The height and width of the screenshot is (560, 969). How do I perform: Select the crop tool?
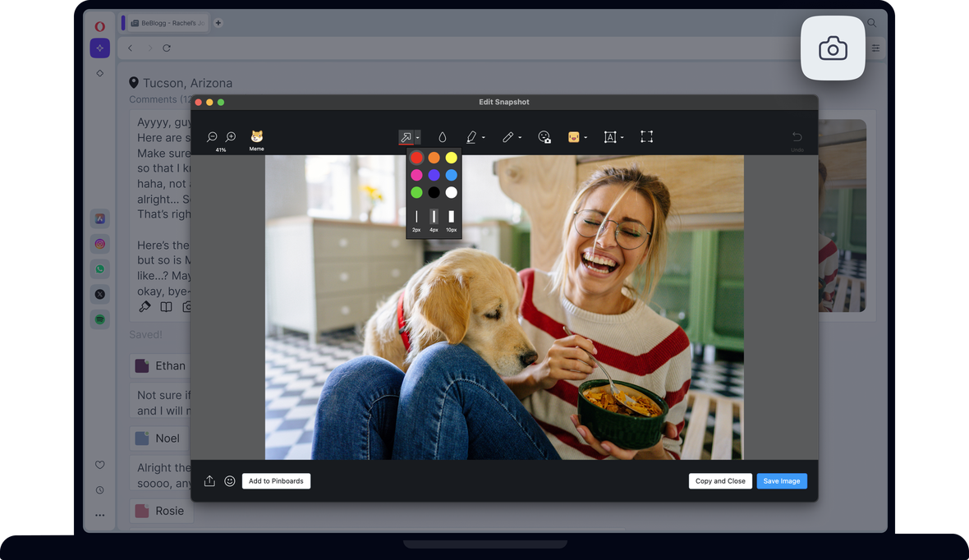[646, 136]
